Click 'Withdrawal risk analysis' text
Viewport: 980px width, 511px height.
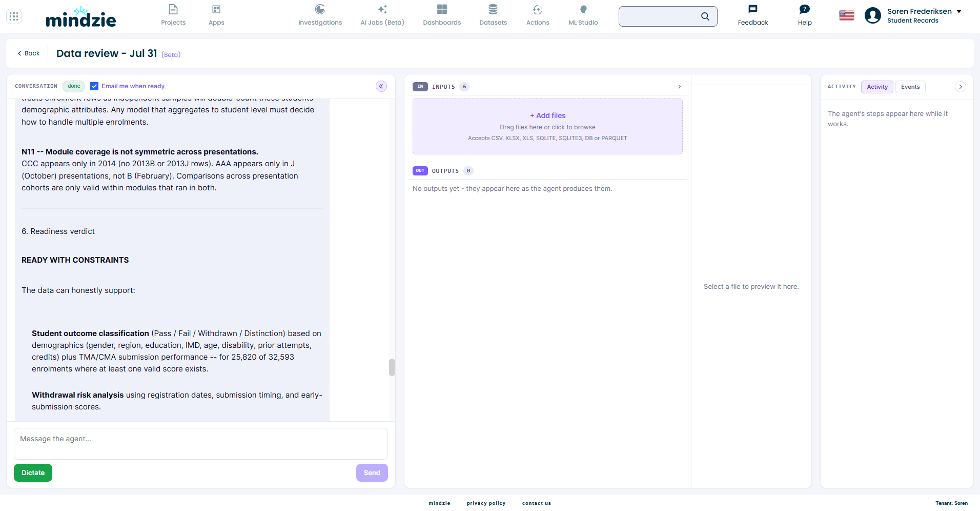click(x=78, y=395)
